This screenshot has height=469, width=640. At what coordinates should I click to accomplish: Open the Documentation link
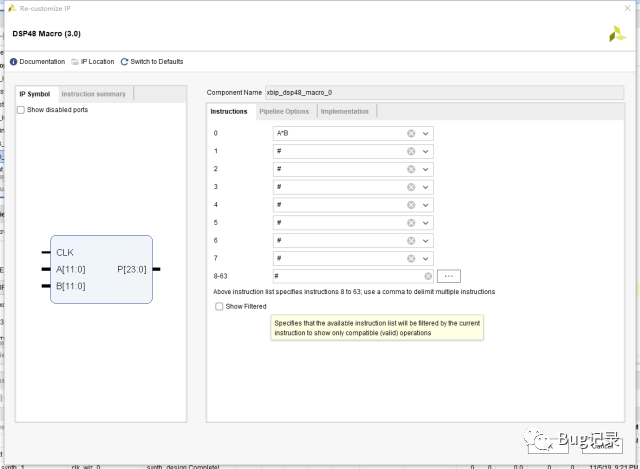[x=42, y=62]
